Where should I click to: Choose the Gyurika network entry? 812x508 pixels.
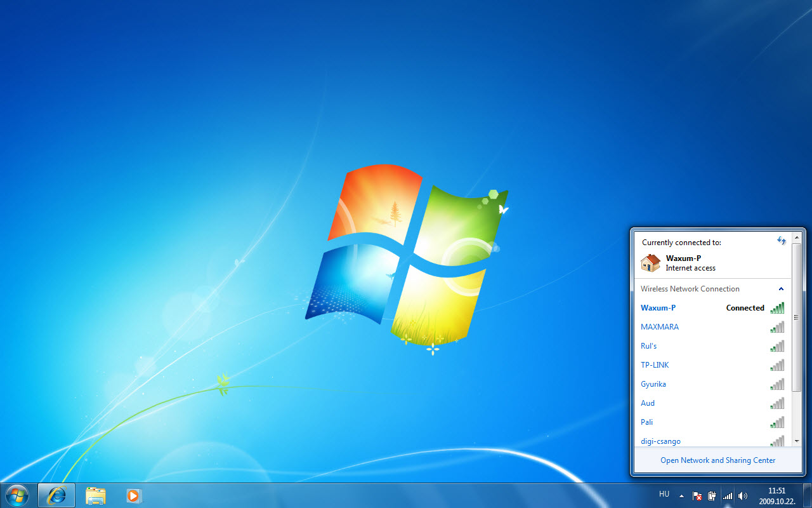click(x=653, y=384)
